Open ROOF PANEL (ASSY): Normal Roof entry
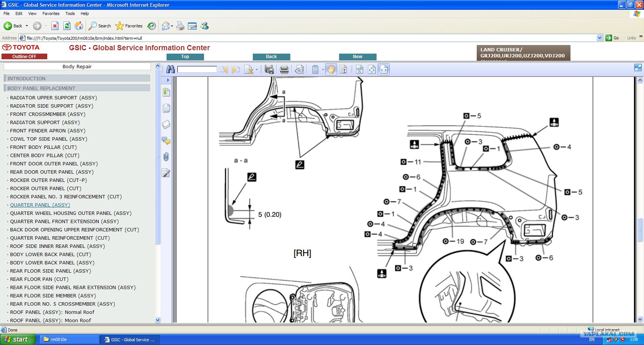644x345 pixels. pos(52,312)
